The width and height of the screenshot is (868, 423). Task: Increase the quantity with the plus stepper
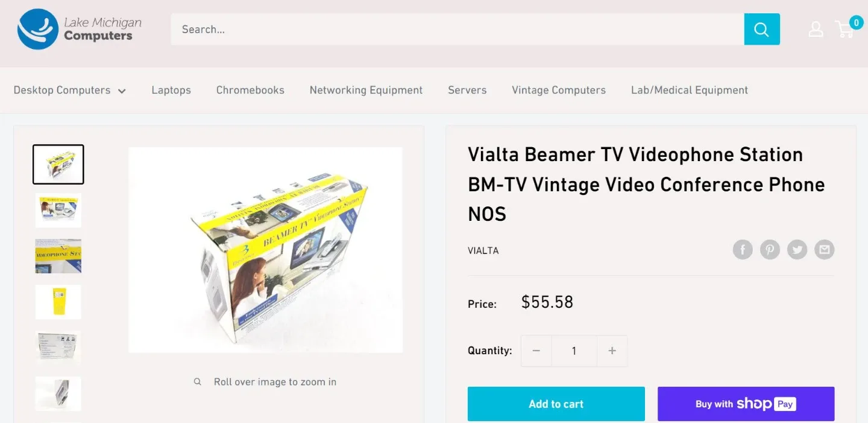[x=612, y=351]
